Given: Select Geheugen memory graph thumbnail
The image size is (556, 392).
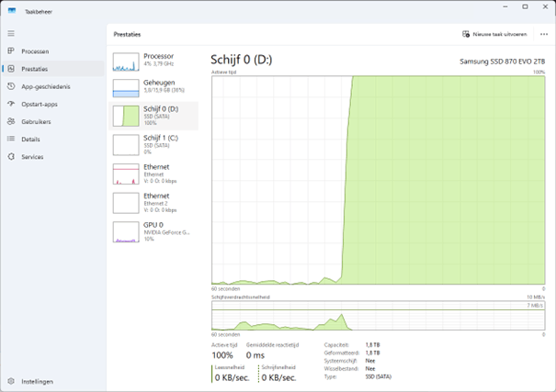Looking at the screenshot, I should (126, 88).
